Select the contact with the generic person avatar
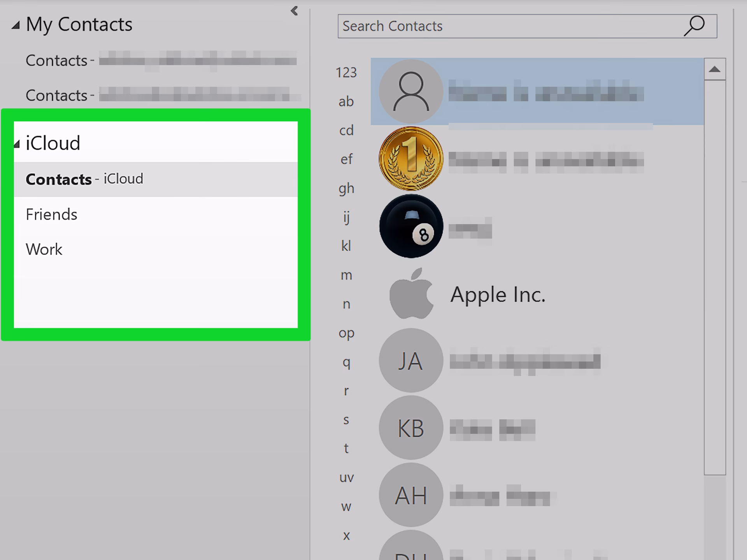The height and width of the screenshot is (560, 747). tap(411, 91)
